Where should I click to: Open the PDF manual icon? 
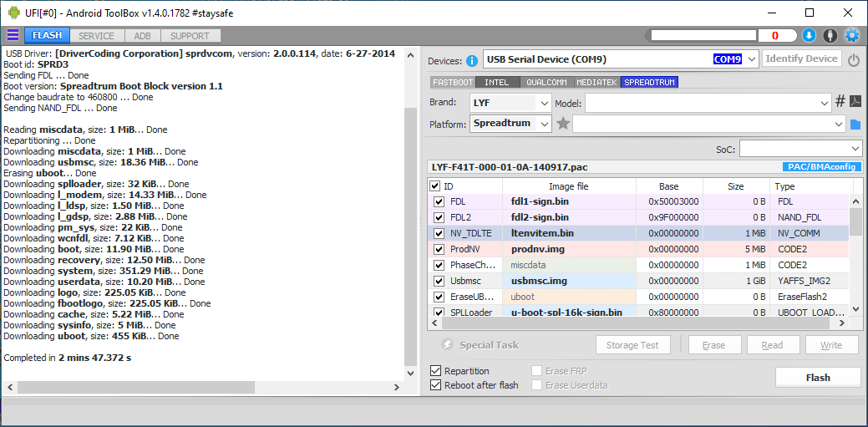coord(855,102)
